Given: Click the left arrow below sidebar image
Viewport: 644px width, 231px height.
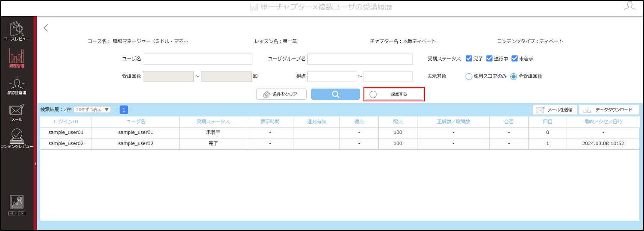Looking at the screenshot, I should 12,213.
